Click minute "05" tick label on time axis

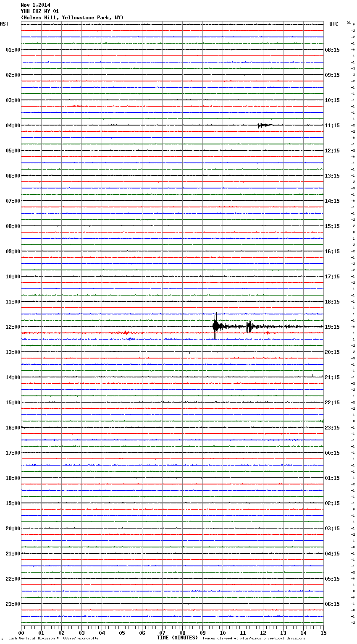122,633
